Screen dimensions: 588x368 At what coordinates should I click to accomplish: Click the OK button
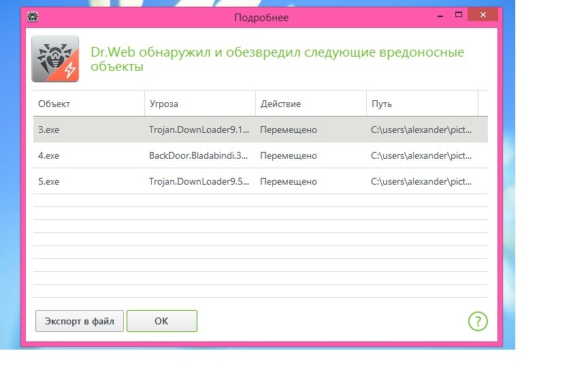click(161, 321)
